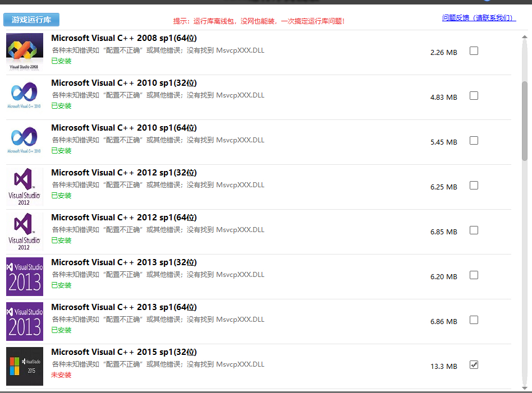Click the vertical scrollbar thumb
Screen dimensions: 532x393
pyautogui.click(x=525, y=121)
